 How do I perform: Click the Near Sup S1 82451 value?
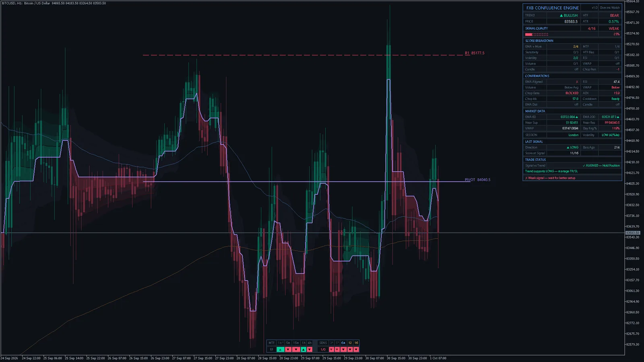[572, 123]
